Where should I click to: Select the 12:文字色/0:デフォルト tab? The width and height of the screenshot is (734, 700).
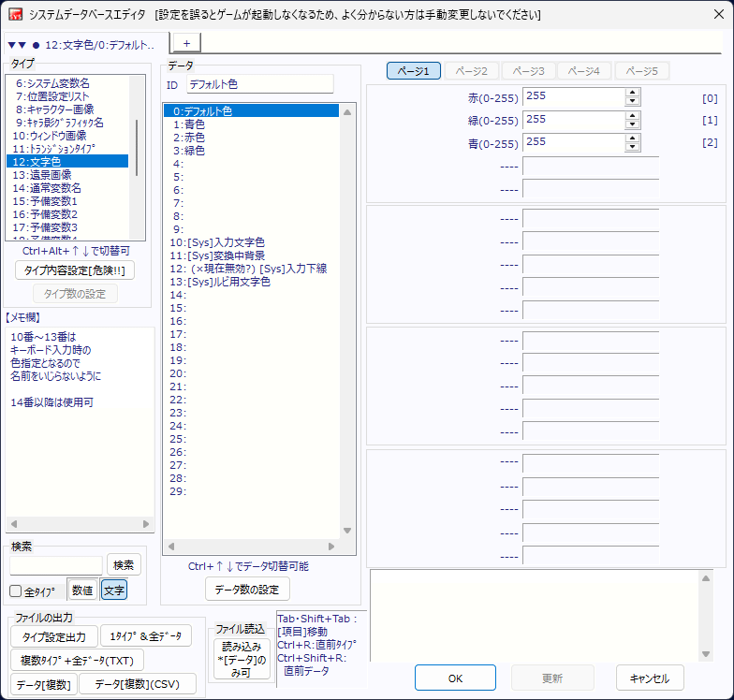86,45
